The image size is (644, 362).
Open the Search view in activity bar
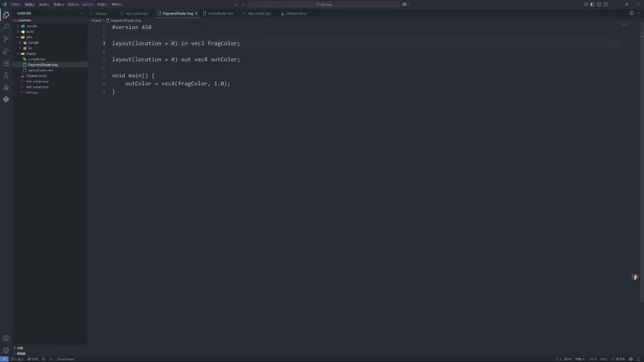click(6, 27)
